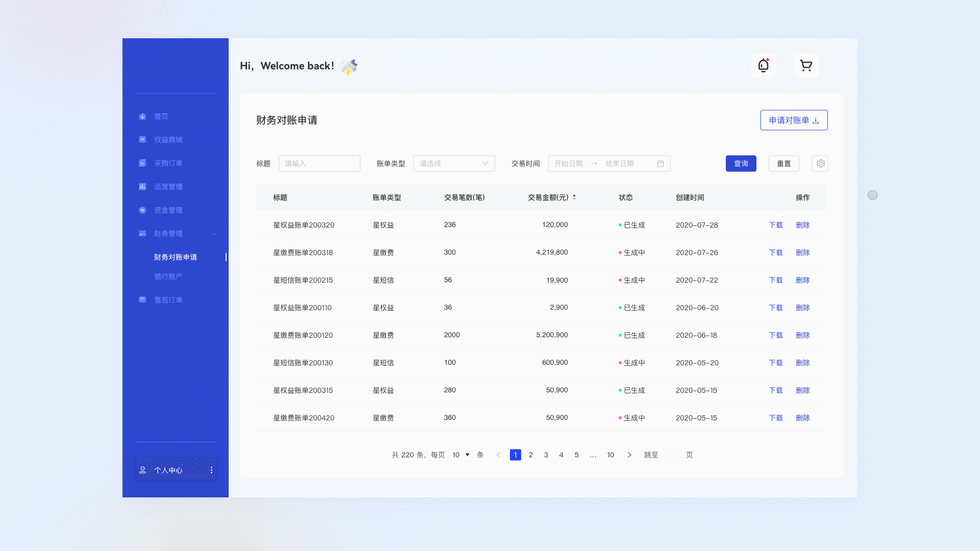
Task: Delete 星缴费账单200120 row
Action: [x=803, y=335]
